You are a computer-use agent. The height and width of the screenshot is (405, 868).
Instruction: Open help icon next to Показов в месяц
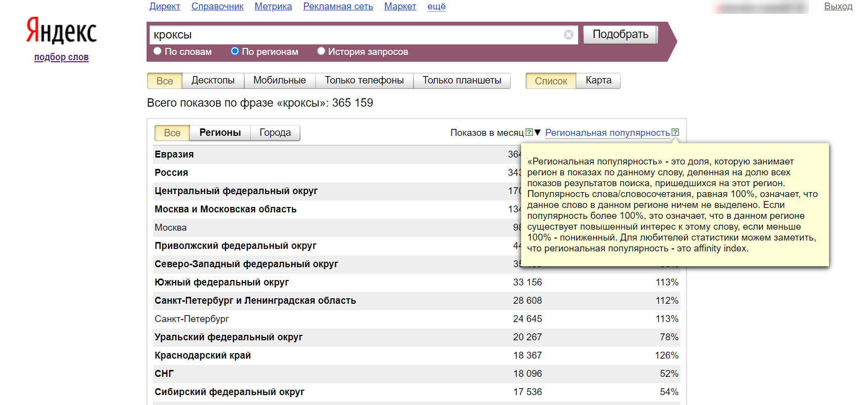[529, 132]
